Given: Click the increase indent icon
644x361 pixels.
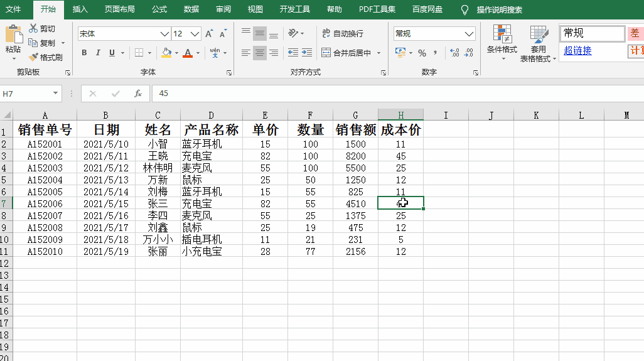Looking at the screenshot, I should coord(307,53).
